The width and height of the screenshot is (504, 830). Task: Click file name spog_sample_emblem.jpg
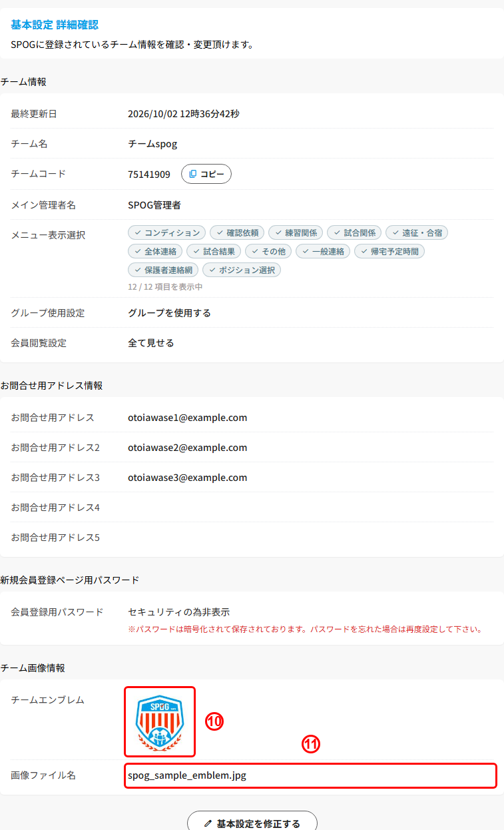[187, 775]
